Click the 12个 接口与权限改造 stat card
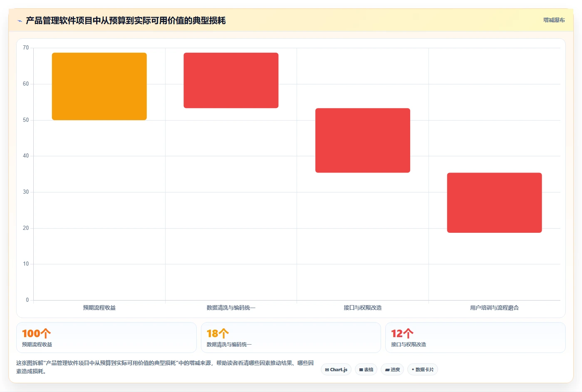582x392 pixels. (x=476, y=338)
